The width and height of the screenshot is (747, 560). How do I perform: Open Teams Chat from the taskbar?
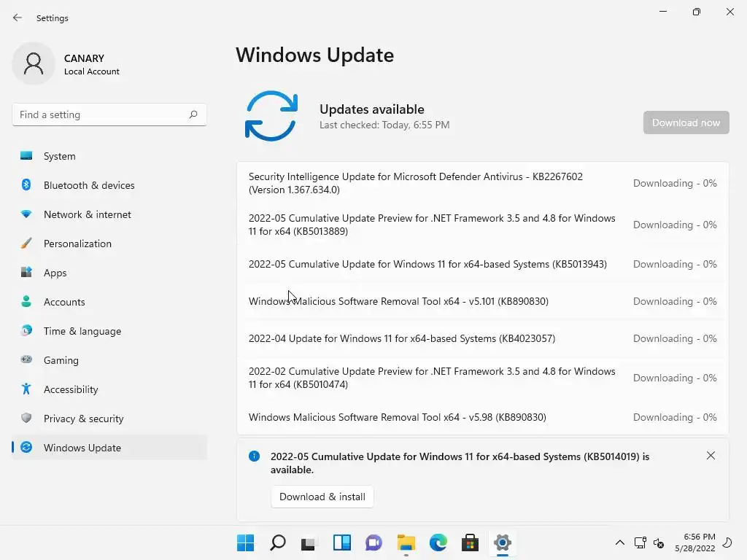pyautogui.click(x=374, y=542)
